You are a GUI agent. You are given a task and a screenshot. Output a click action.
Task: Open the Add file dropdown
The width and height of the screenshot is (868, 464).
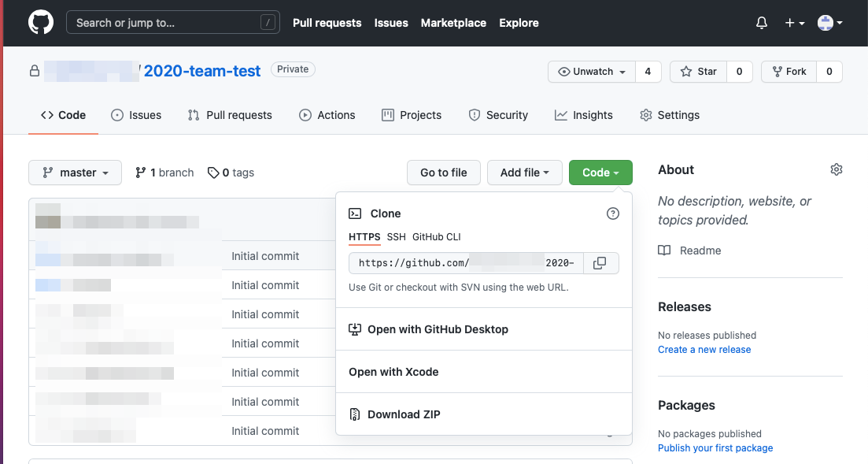pyautogui.click(x=525, y=173)
